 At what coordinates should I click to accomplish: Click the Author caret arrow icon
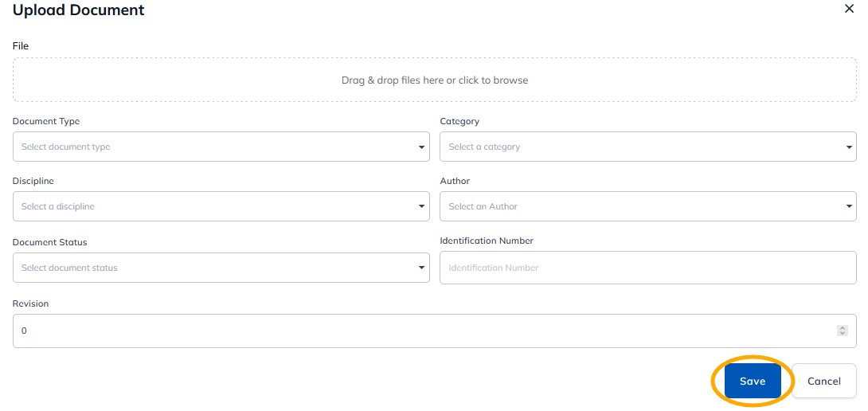tap(849, 206)
